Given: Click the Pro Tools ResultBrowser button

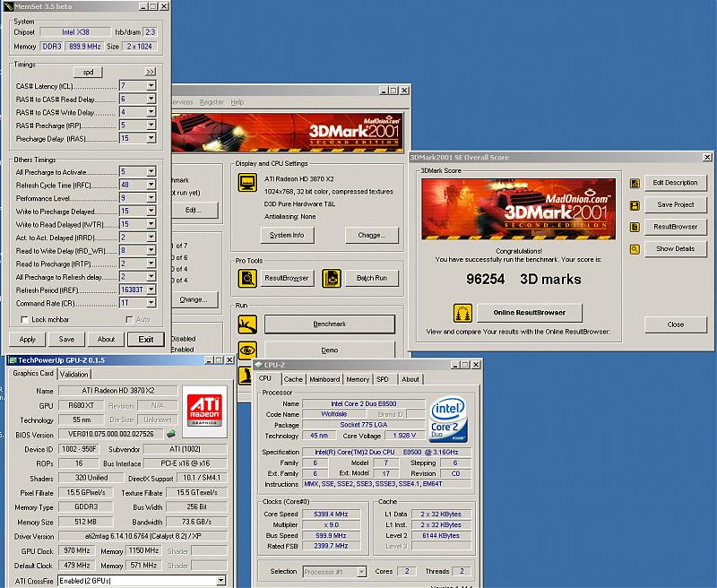Looking at the screenshot, I should tap(287, 278).
